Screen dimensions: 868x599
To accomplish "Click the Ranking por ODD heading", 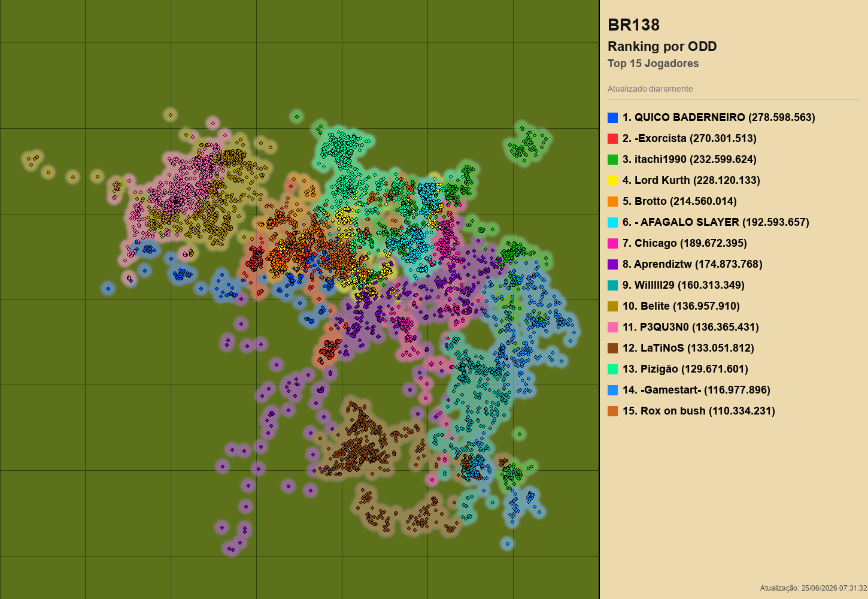I will [x=662, y=47].
